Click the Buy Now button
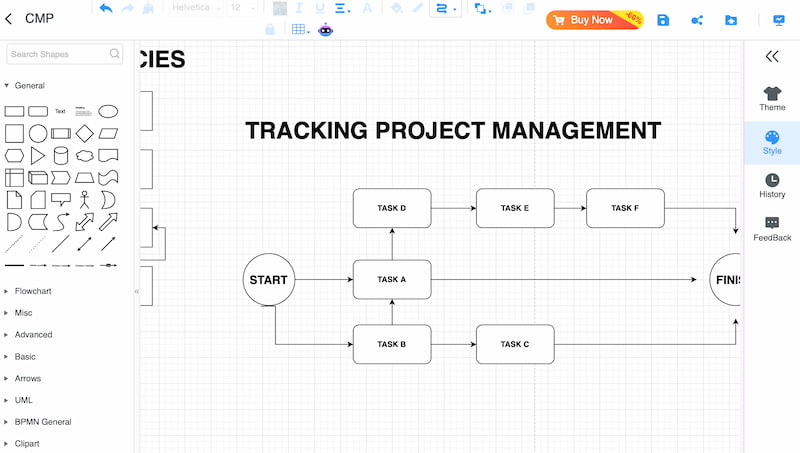Image resolution: width=800 pixels, height=453 pixels. click(594, 20)
